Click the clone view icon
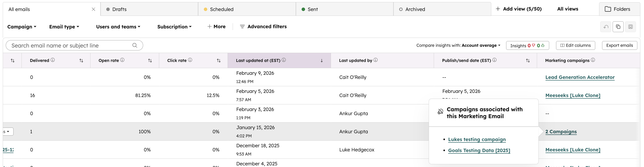Viewport: 644px width, 167px height. 618,27
